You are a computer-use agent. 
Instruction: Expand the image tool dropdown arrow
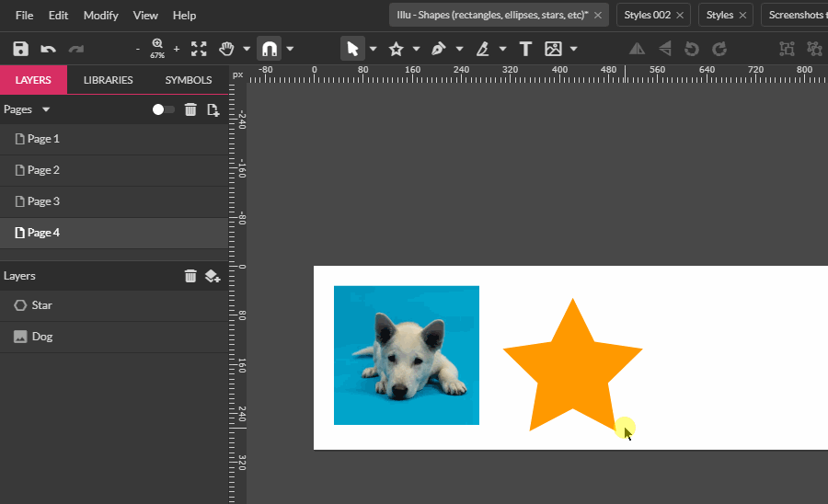[573, 49]
